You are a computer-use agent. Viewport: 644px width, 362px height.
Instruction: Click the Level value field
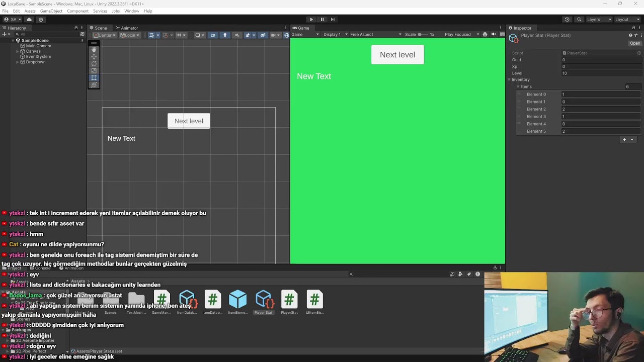pyautogui.click(x=601, y=73)
